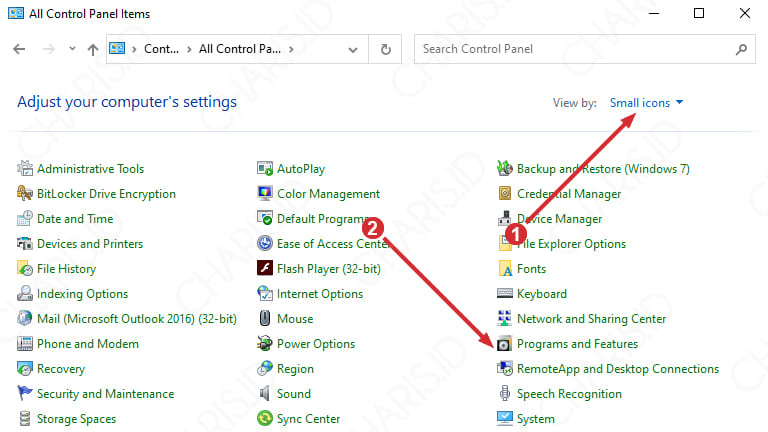
Task: Click in the Search Control Panel field
Action: (585, 49)
